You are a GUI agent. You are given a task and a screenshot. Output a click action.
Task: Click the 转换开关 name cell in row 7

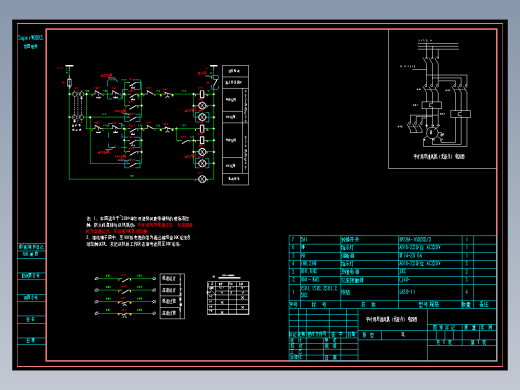[x=369, y=239]
